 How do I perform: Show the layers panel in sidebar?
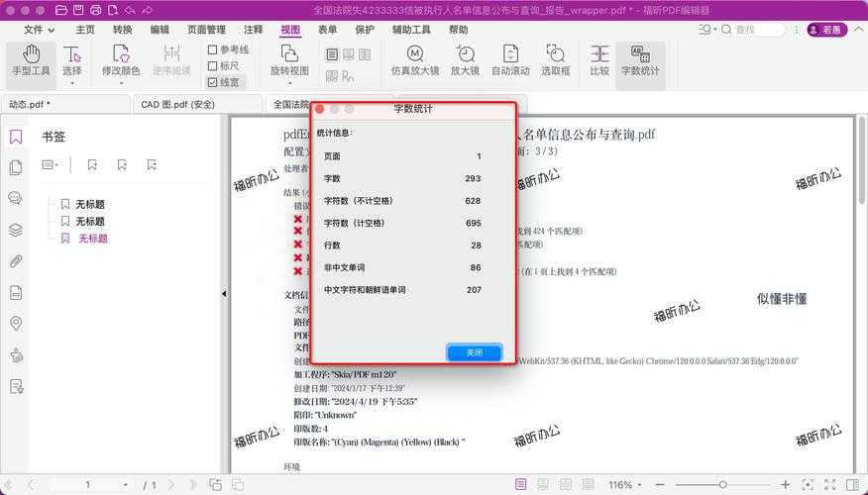click(x=16, y=230)
